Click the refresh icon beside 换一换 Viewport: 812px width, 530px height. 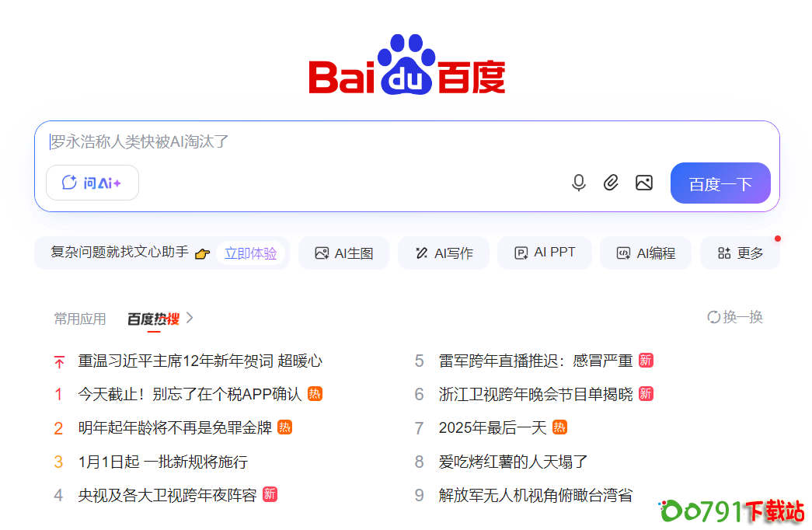tap(713, 317)
